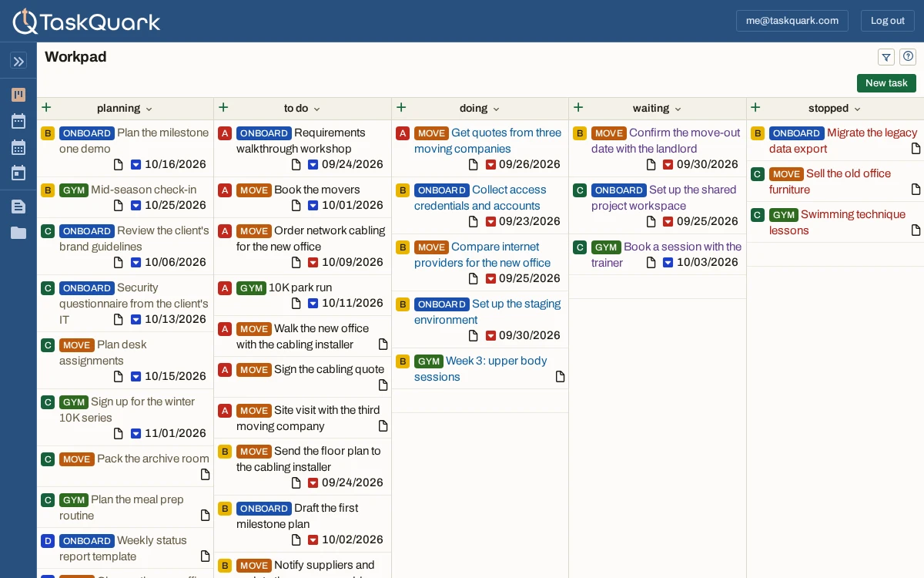924x578 pixels.
Task: Click priority D badge on Weekly status report
Action: click(x=48, y=541)
